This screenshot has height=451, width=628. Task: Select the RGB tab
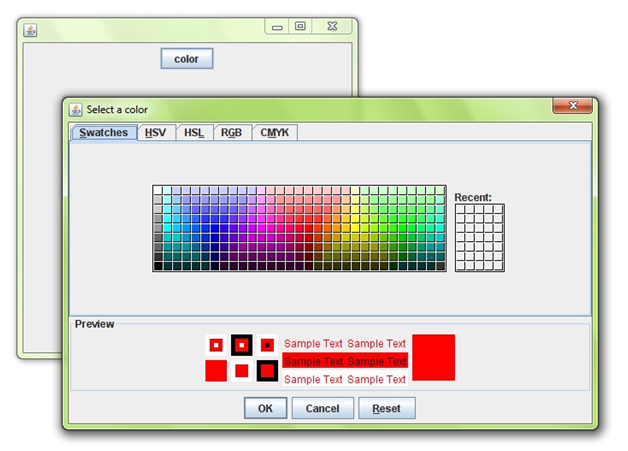(x=231, y=133)
